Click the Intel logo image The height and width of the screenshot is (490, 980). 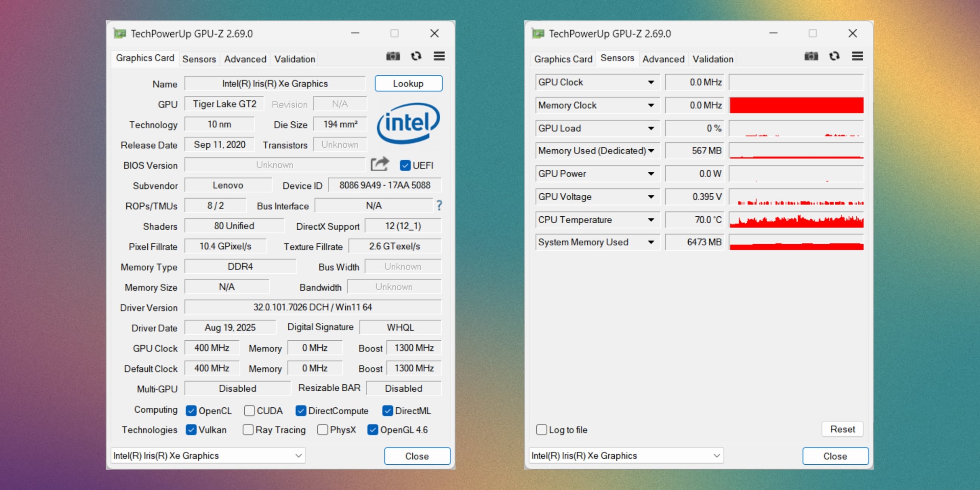pyautogui.click(x=408, y=123)
